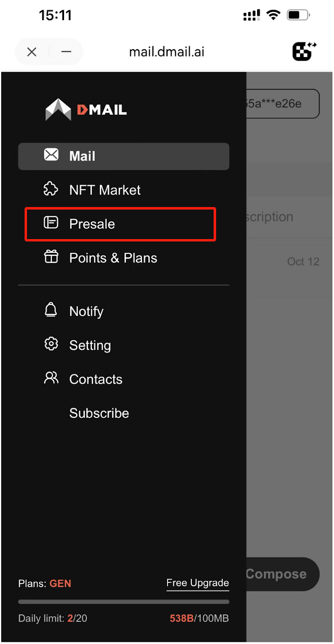Click the storage usage progress bar
Screen dimensions: 334x644
[x=124, y=602]
